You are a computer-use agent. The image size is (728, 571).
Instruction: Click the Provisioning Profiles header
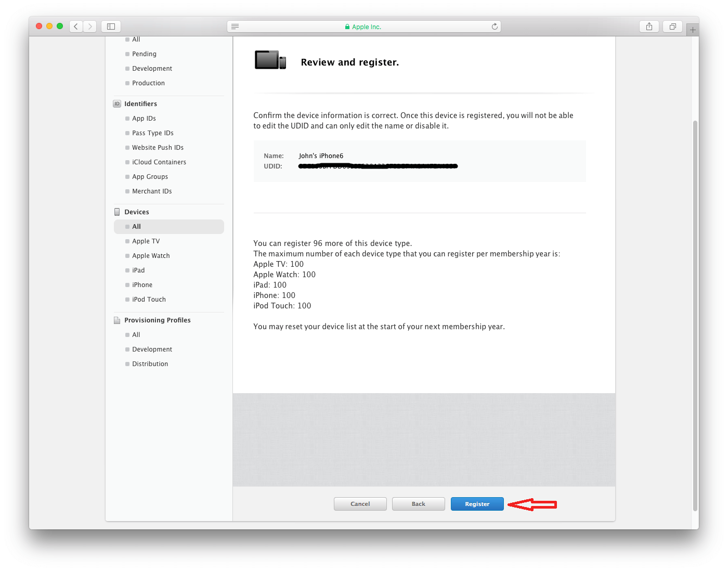158,320
